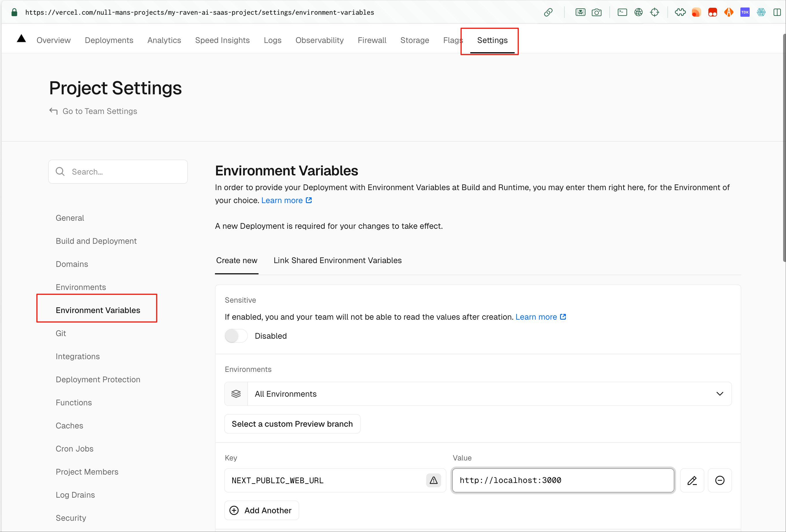This screenshot has width=786, height=532.
Task: Click the orange diamond extension icon
Action: (729, 12)
